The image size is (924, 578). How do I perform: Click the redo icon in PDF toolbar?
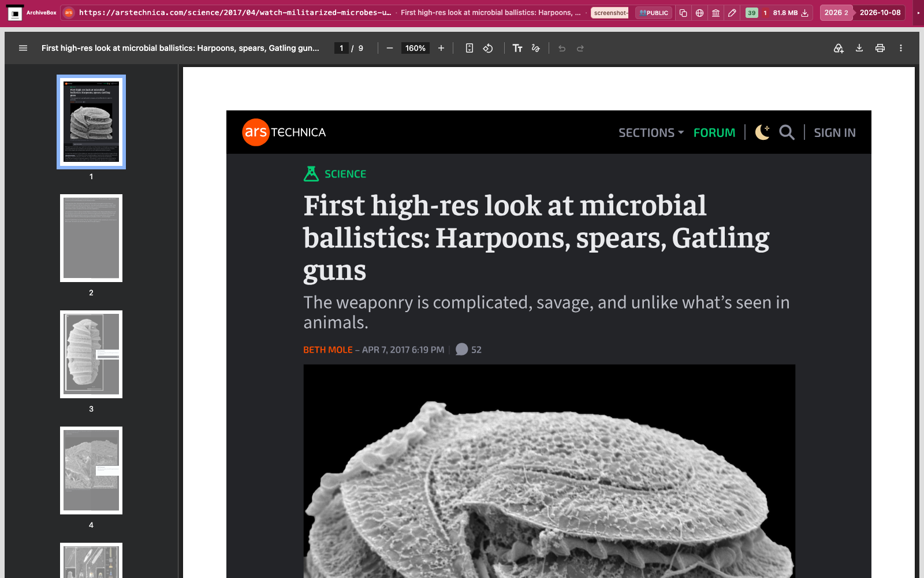(x=580, y=48)
